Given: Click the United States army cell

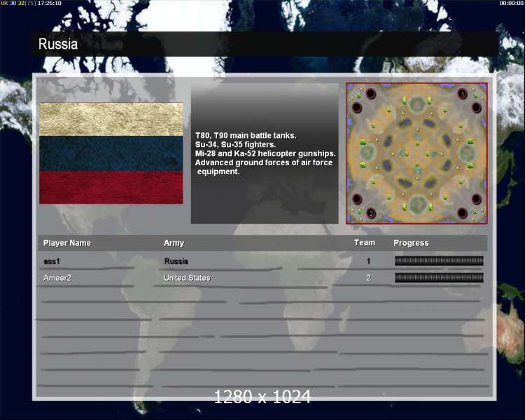Looking at the screenshot, I should [187, 278].
